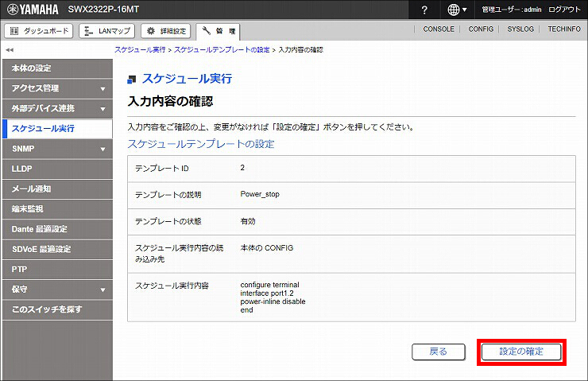Select スケジュール実行 in the sidebar
The height and width of the screenshot is (381, 588).
coord(57,129)
